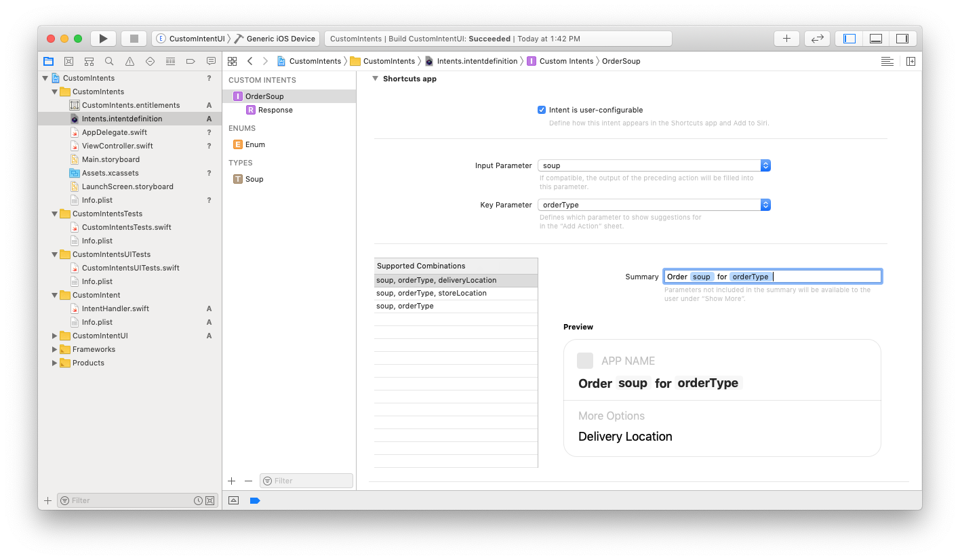960x560 pixels.
Task: Toggle breakpoints in the debug bar
Action: (254, 500)
